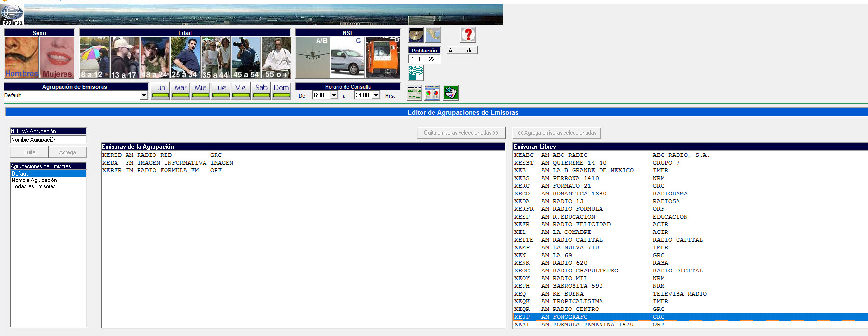
Task: Click the Población value 16,026,220 field
Action: click(424, 59)
